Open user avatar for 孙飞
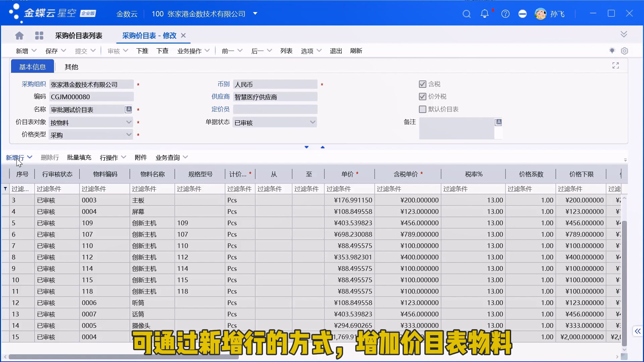The width and height of the screenshot is (644, 362). (x=540, y=14)
